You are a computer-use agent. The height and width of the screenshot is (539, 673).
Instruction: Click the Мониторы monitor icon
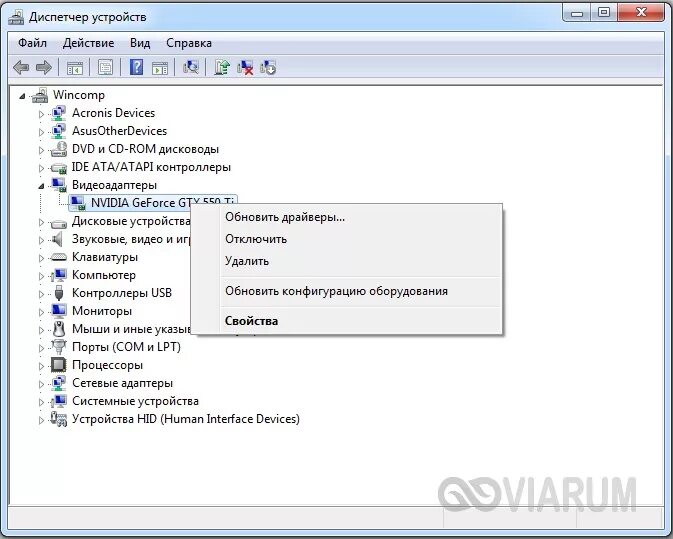click(59, 311)
